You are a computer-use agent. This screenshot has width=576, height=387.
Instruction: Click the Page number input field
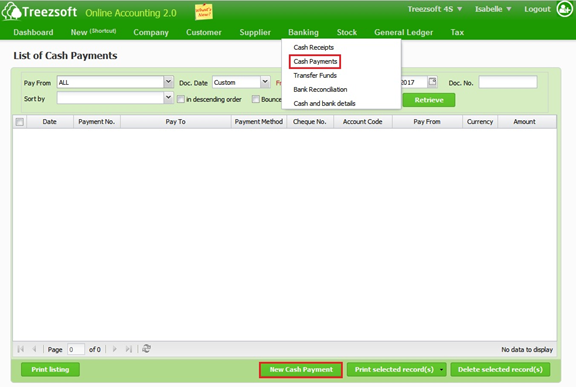(76, 349)
